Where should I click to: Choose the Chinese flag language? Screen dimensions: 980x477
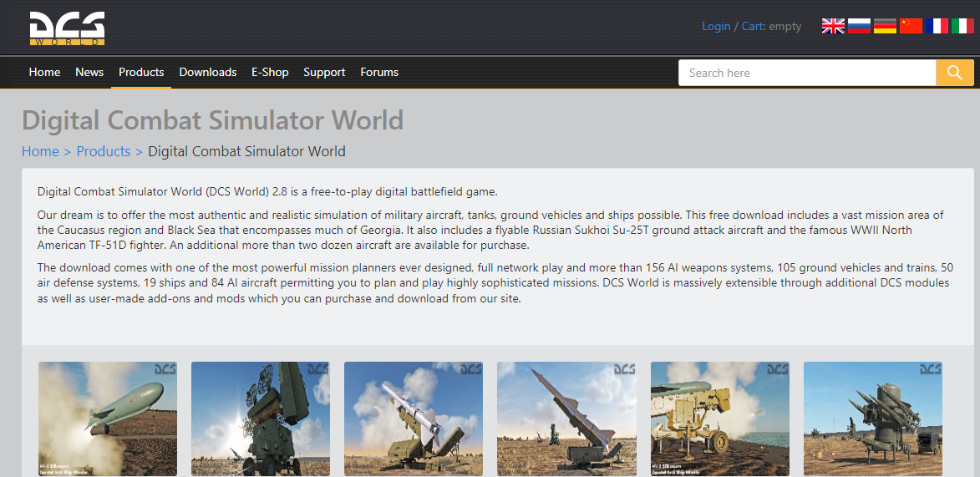pyautogui.click(x=911, y=26)
